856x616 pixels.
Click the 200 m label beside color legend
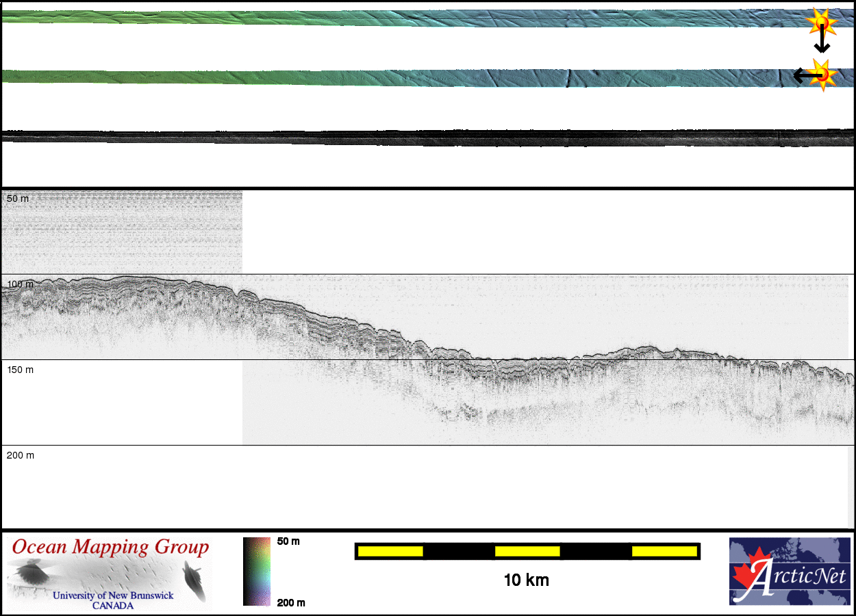(x=290, y=602)
